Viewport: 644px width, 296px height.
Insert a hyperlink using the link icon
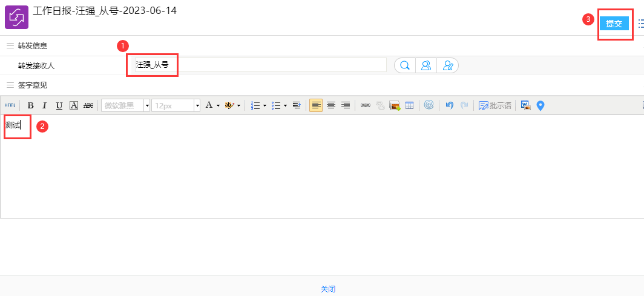click(x=365, y=105)
